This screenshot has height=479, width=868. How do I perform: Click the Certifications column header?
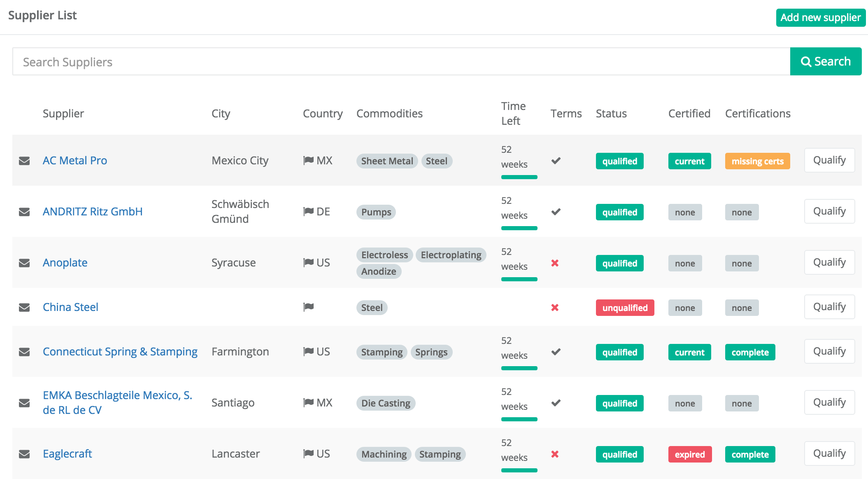point(758,113)
